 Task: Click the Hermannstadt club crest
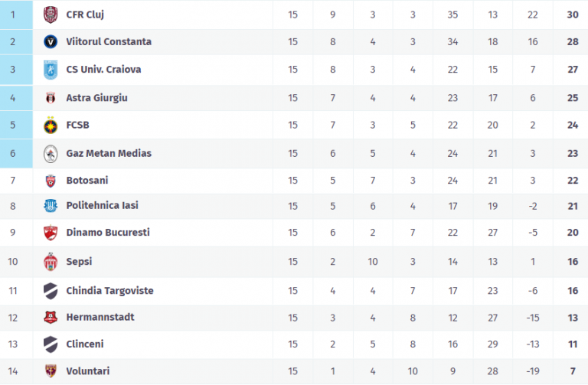[x=51, y=317]
